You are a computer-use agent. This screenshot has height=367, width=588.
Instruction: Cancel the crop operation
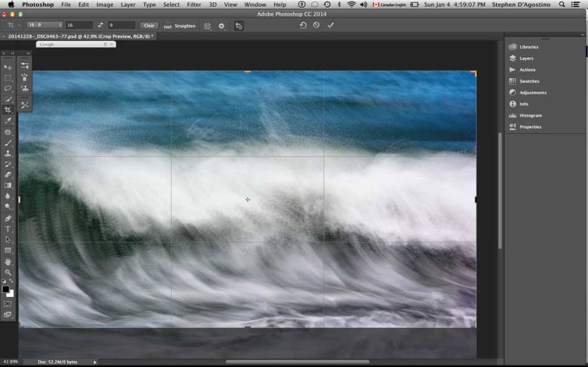pyautogui.click(x=316, y=25)
